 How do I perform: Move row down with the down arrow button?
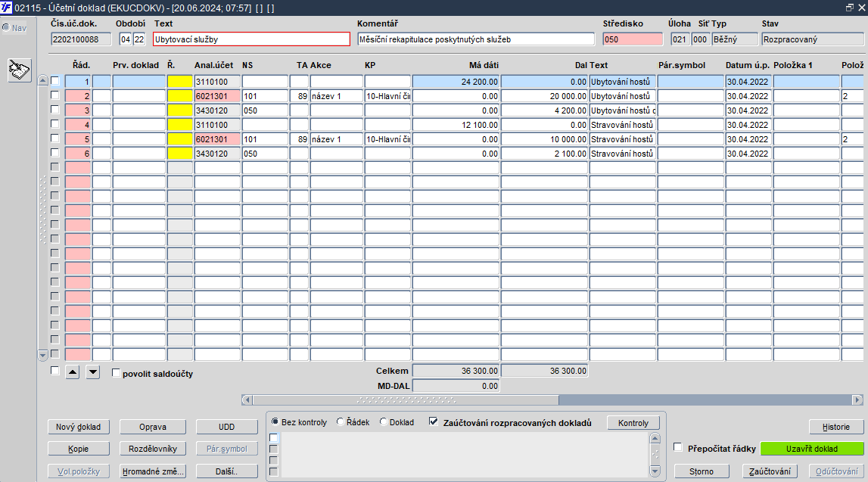click(93, 372)
